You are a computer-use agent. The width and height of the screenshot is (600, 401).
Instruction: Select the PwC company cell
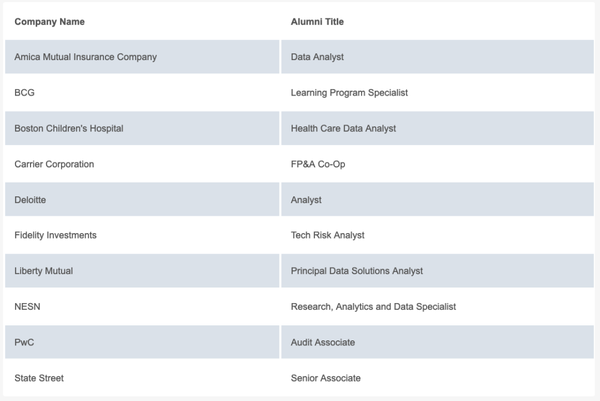click(142, 342)
